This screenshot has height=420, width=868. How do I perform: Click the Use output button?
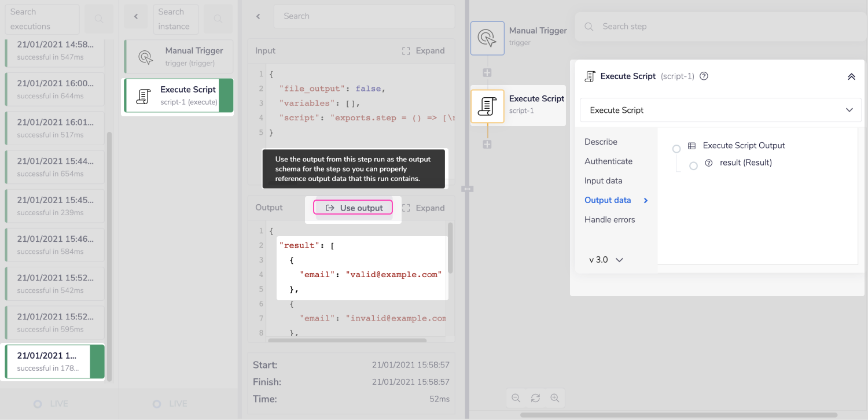(353, 208)
